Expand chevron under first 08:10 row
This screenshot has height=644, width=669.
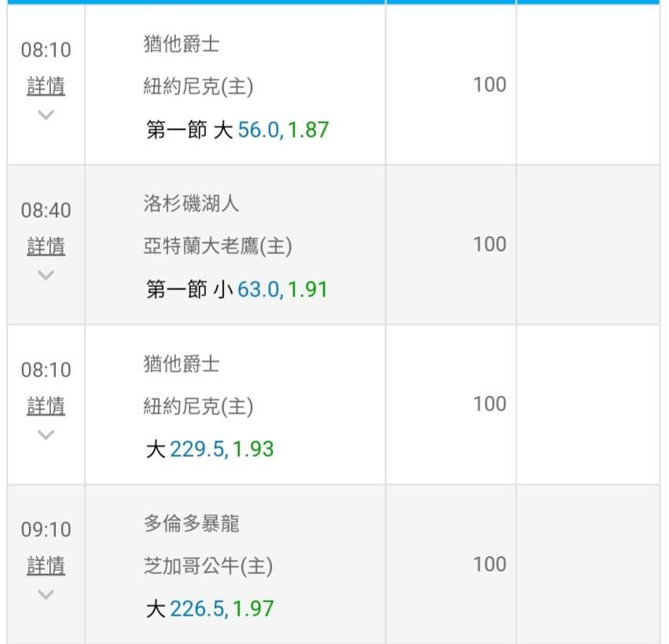(x=46, y=115)
